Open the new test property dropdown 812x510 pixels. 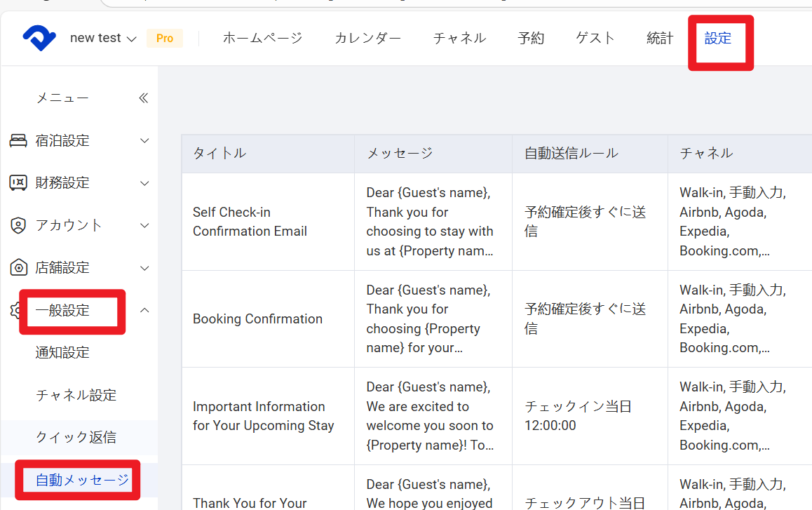[x=103, y=39]
